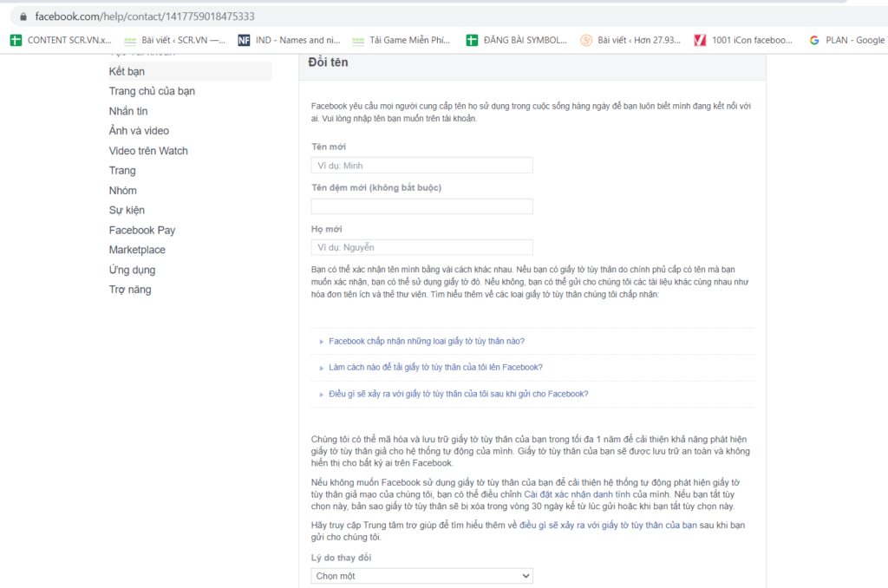888x588 pixels.
Task: Click the Lý do thay đổi label
Action: [341, 558]
